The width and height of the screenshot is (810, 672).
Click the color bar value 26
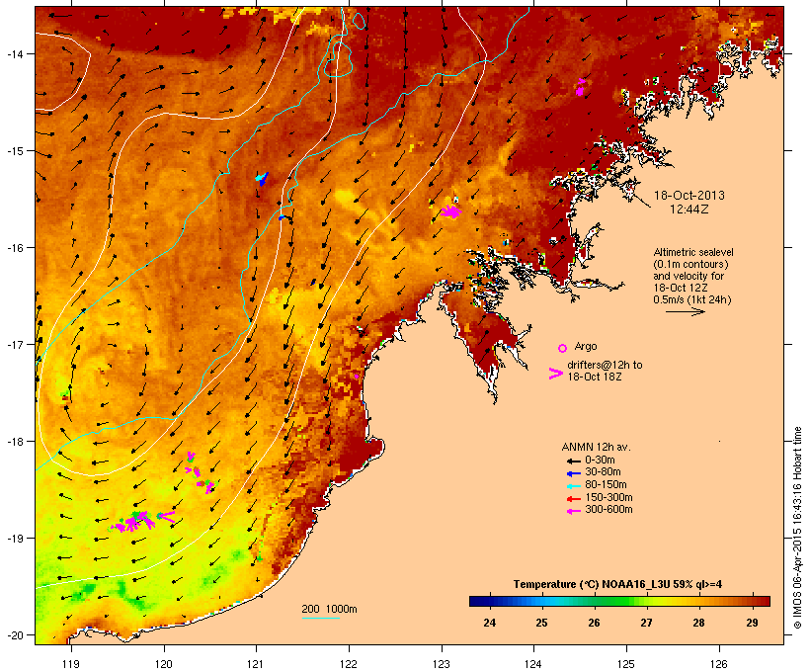tap(594, 623)
